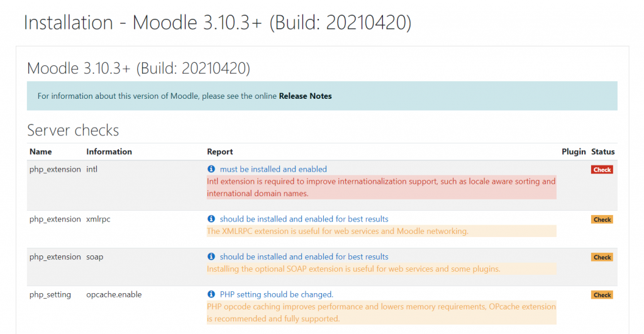644x334 pixels.
Task: Click the info icon in the intl row
Action: [x=211, y=169]
